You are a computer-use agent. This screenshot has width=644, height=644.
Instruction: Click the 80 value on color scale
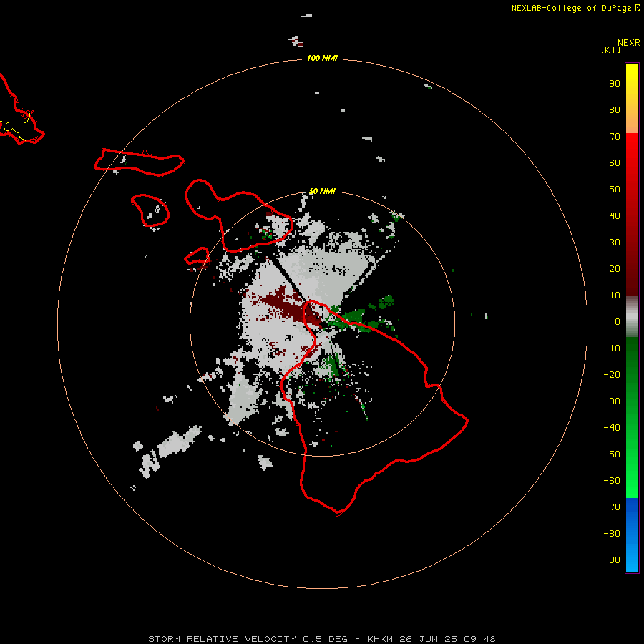pos(615,110)
